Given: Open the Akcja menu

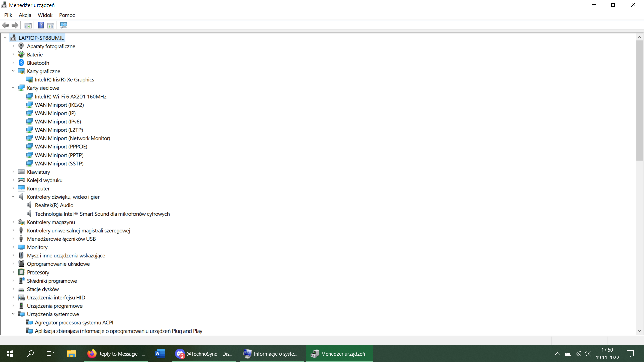Looking at the screenshot, I should coord(25,15).
